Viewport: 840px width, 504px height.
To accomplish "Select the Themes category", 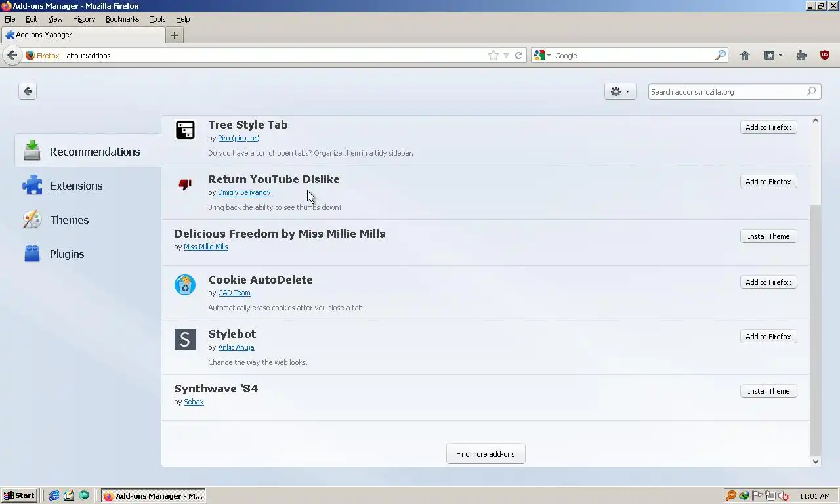I will [88, 220].
